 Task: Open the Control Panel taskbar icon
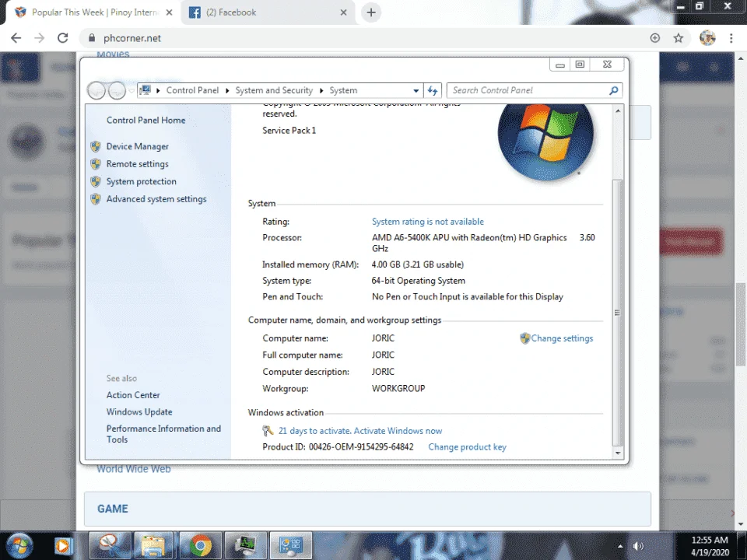(x=291, y=546)
